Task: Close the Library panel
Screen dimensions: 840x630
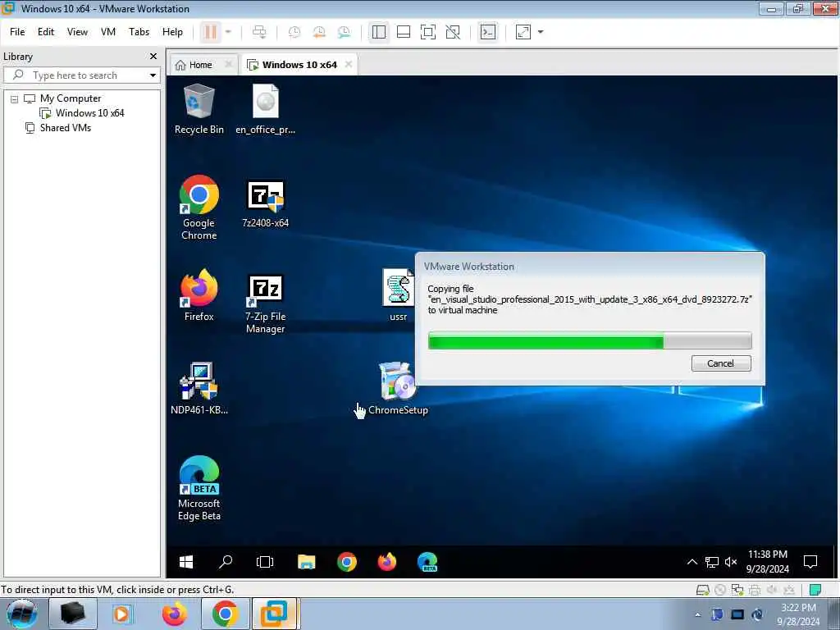Action: 153,57
